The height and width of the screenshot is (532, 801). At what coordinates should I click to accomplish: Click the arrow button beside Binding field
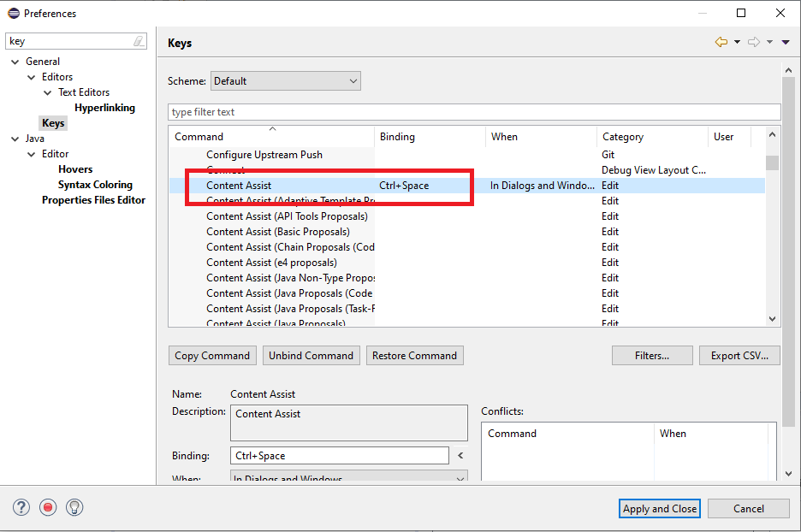point(460,456)
